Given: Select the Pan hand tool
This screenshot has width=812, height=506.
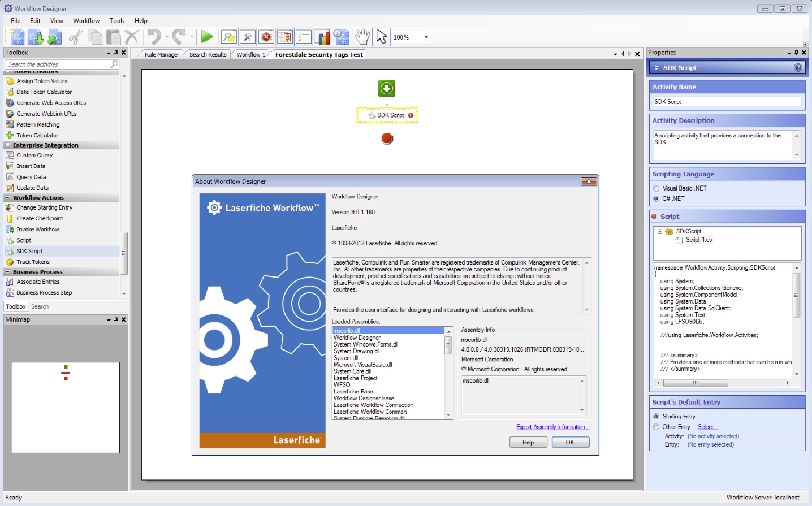Looking at the screenshot, I should (x=362, y=37).
